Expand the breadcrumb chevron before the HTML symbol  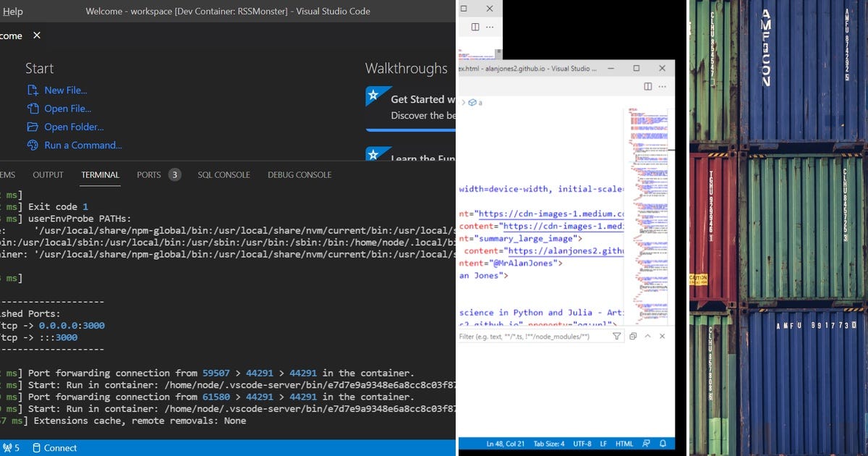click(464, 102)
